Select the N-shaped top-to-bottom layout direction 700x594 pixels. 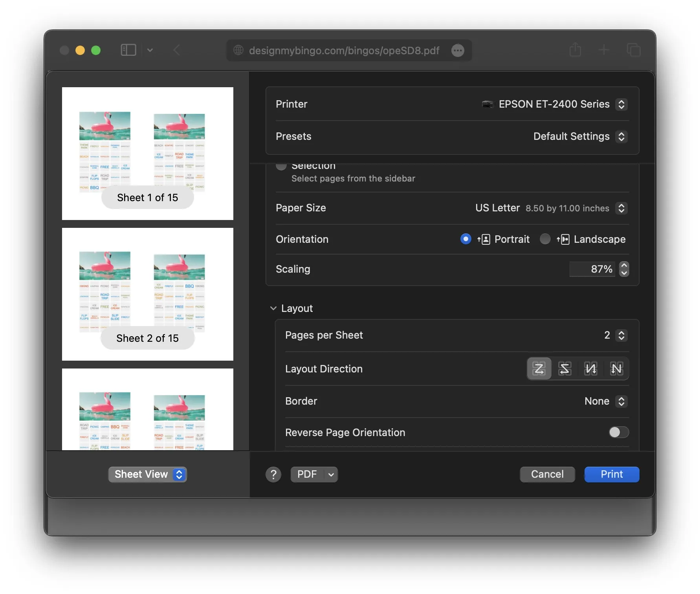616,368
